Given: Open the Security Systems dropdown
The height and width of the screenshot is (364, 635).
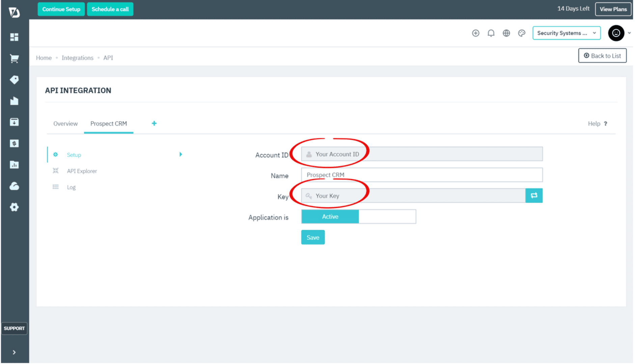Looking at the screenshot, I should (566, 33).
